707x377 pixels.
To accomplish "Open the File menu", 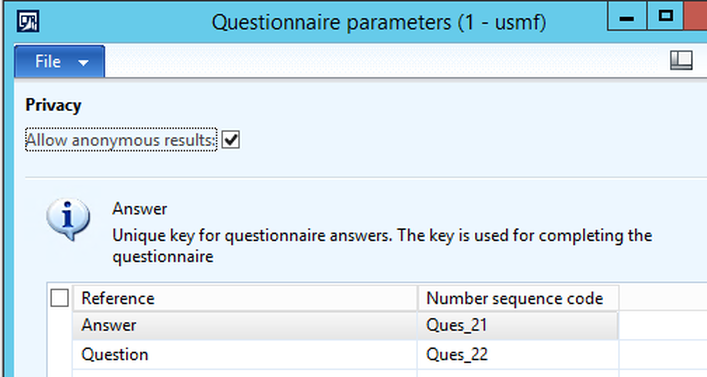I will 60,61.
